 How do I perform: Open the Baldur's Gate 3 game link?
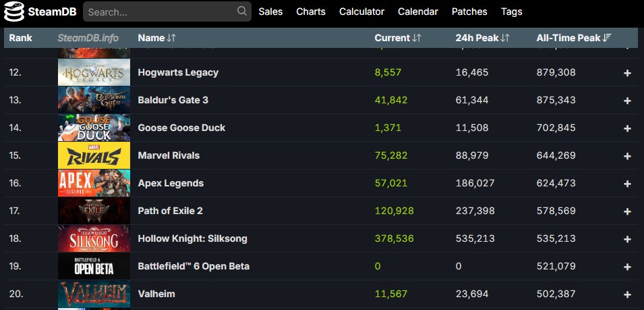(173, 100)
